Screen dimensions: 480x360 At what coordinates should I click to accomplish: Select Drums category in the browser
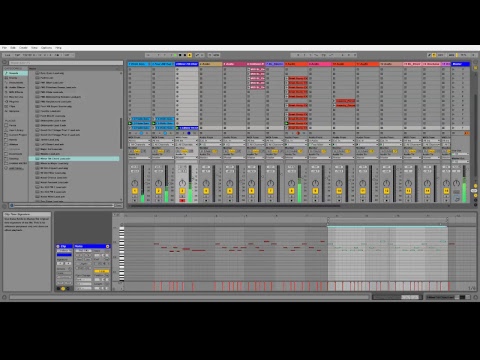(x=16, y=78)
